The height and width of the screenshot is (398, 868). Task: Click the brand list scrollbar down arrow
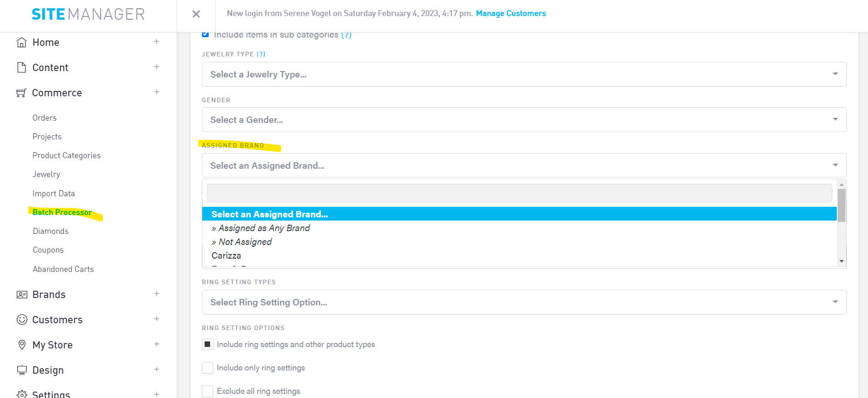pyautogui.click(x=841, y=261)
